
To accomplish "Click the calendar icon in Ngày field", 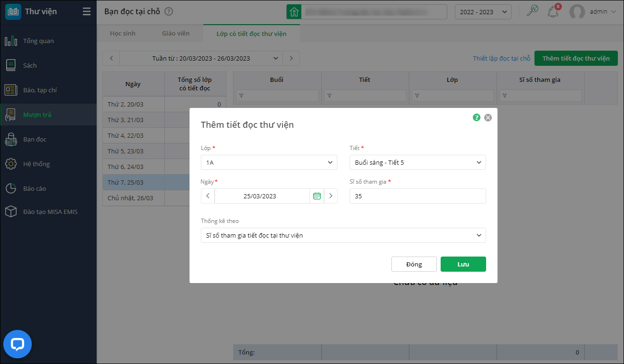I will click(x=317, y=196).
